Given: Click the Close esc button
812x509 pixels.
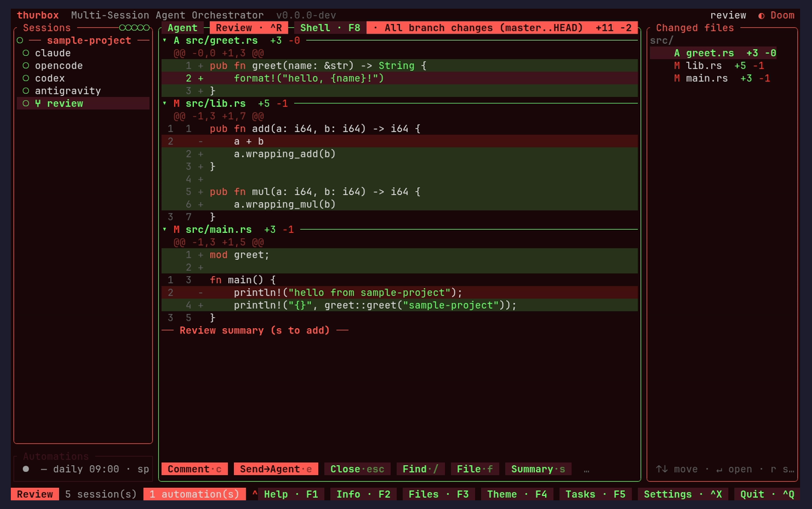Looking at the screenshot, I should click(357, 469).
